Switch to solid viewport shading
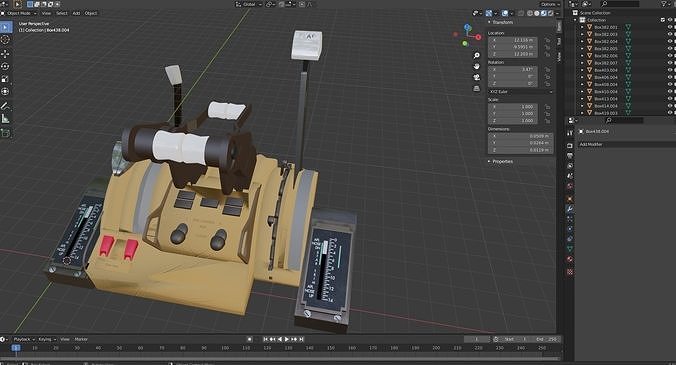The image size is (676, 365). (537, 13)
